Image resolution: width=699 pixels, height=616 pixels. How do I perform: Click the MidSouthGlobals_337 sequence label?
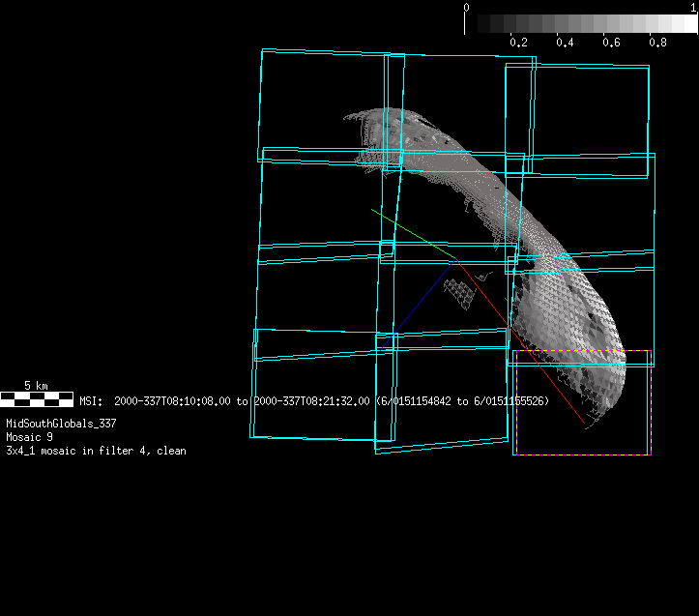[x=61, y=424]
